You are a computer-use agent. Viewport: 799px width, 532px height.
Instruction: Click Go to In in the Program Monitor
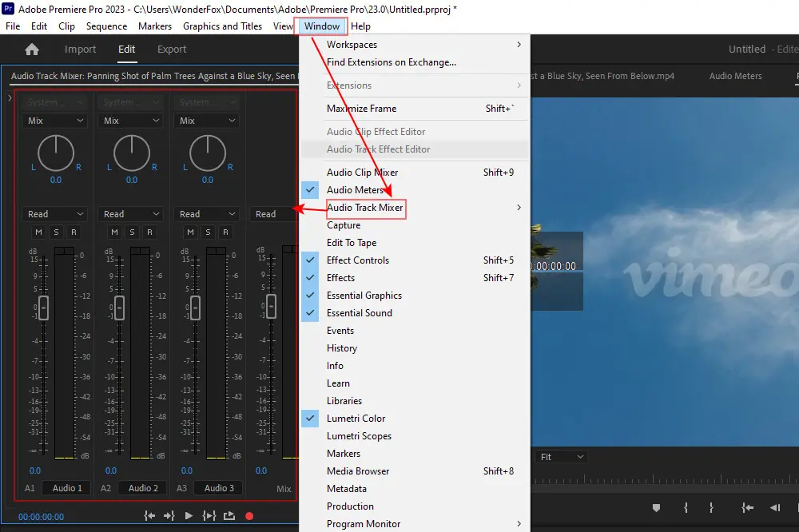pos(747,507)
